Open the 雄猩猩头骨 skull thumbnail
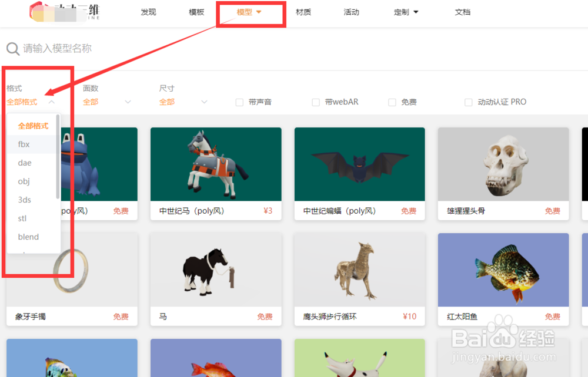Screen dimensions: 588x377 (x=503, y=164)
